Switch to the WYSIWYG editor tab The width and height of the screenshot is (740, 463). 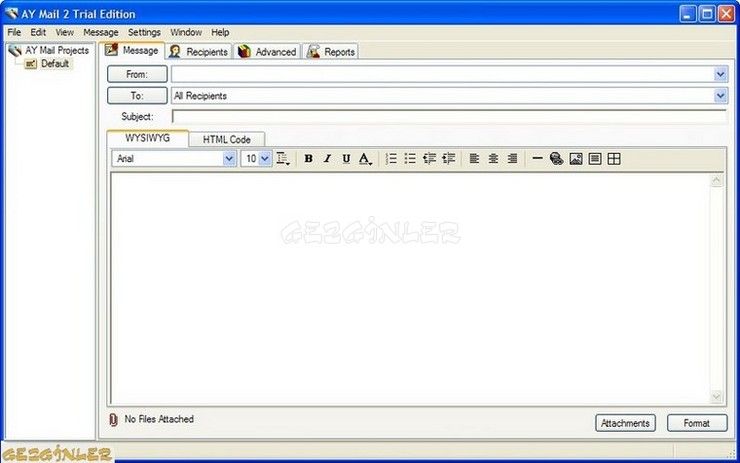[x=148, y=138]
